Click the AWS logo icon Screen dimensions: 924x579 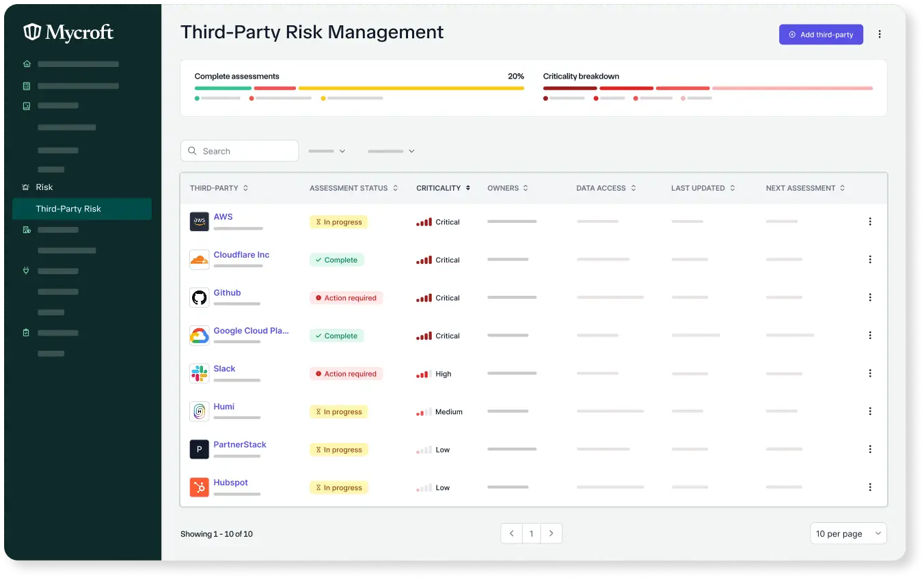(x=200, y=221)
